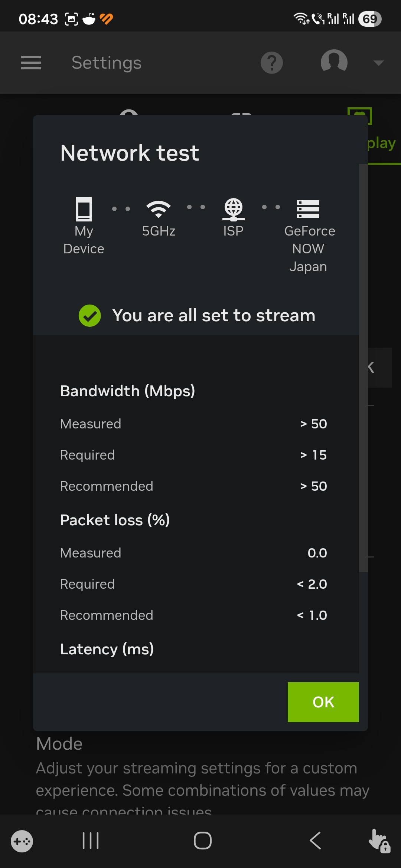Viewport: 401px width, 868px height.
Task: Tap the 5GHz Wi-Fi icon
Action: coord(159,209)
